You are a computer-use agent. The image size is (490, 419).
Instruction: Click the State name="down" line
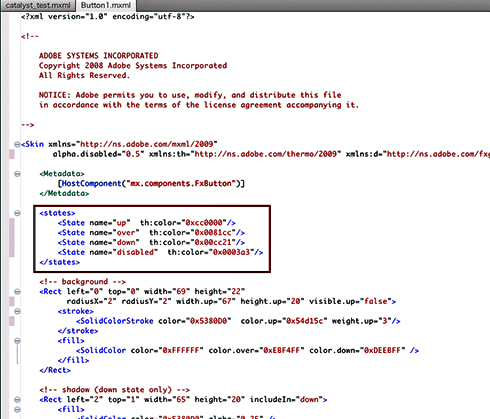tap(151, 242)
